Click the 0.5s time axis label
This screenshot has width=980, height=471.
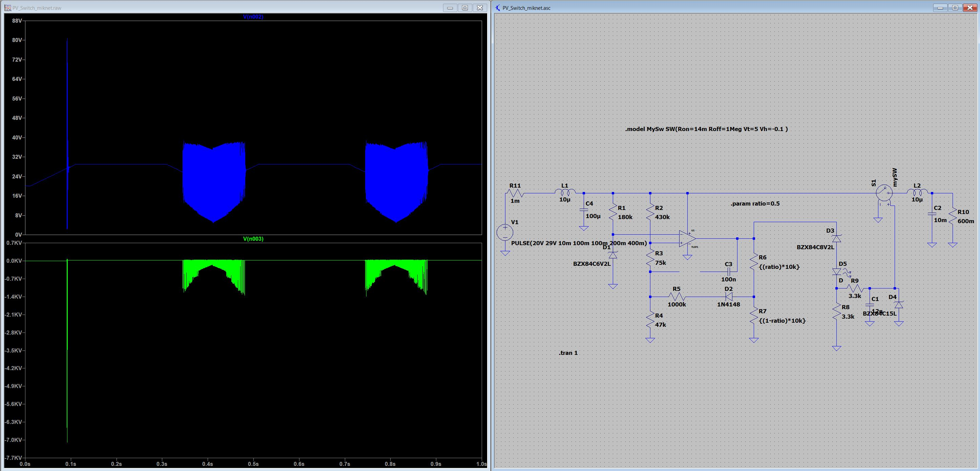pos(253,464)
